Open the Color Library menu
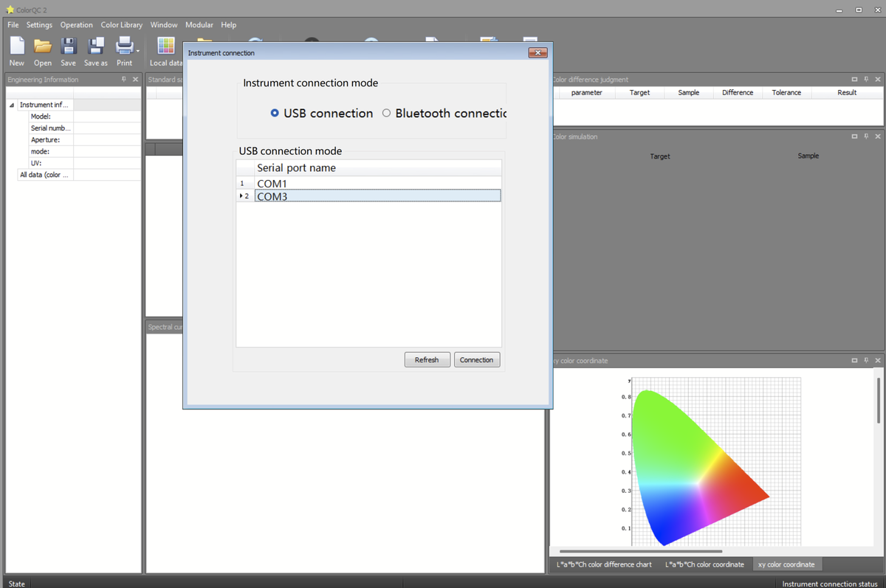886x588 pixels. 121,25
